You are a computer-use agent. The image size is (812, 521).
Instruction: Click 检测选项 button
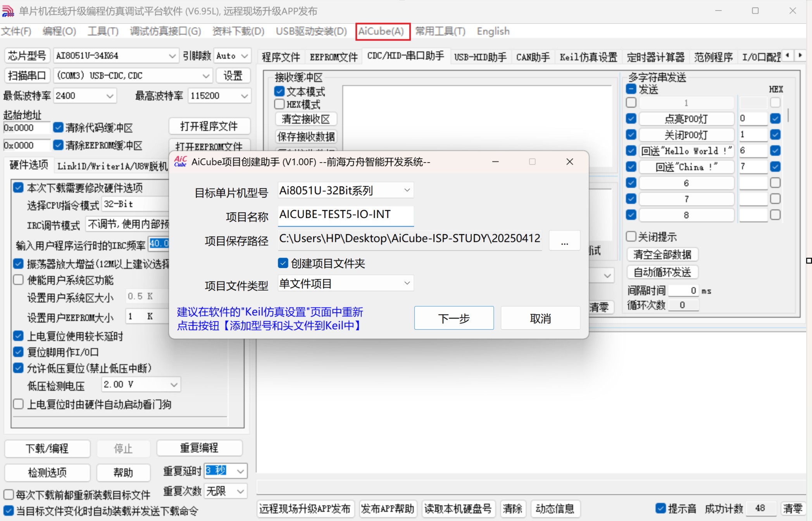(x=47, y=473)
